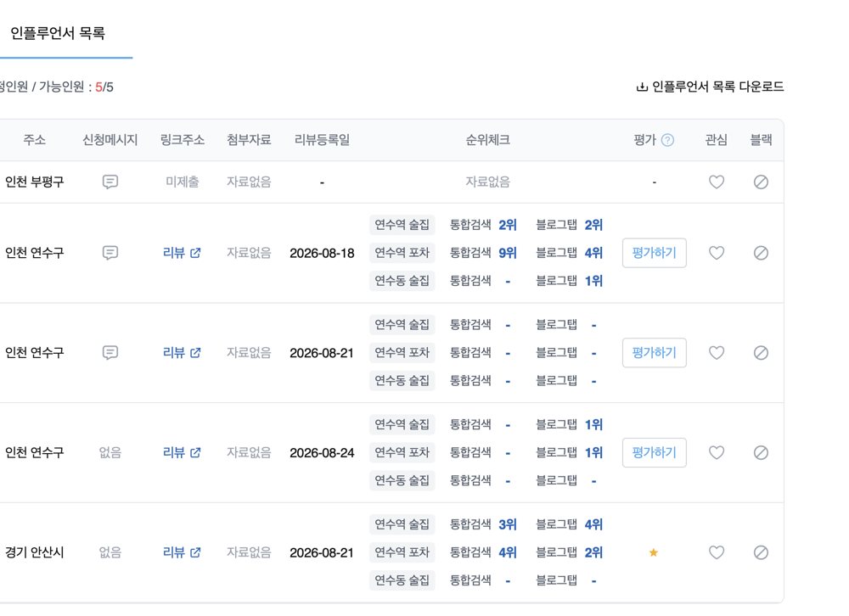This screenshot has width=849, height=616.
Task: Block influencer in 인천 연수구 2026-08-21 row
Action: [x=761, y=353]
